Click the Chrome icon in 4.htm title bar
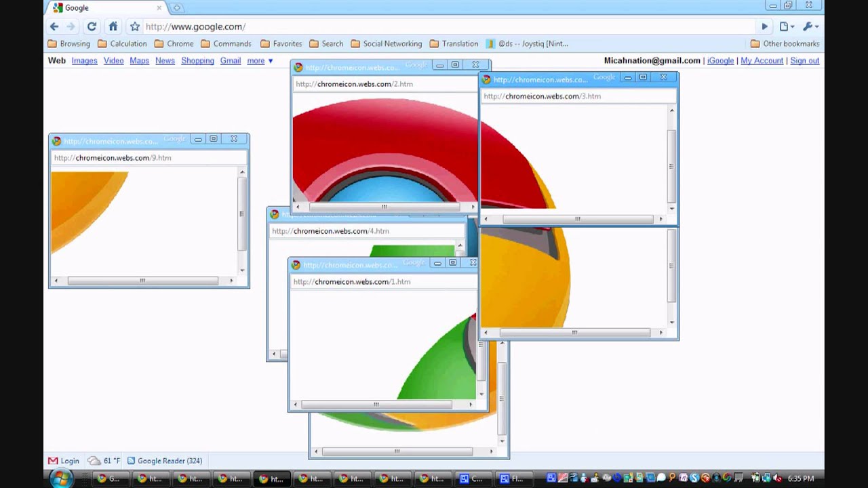Screen dimensions: 868x488 click(274, 214)
